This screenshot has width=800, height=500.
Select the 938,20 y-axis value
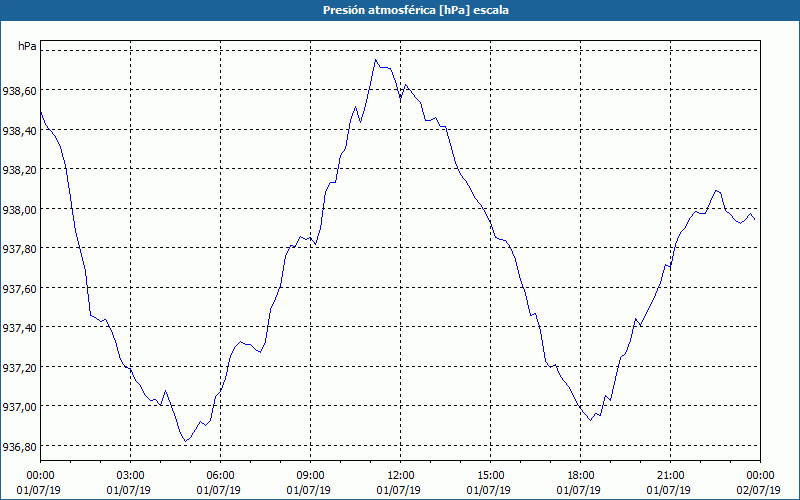(19, 170)
